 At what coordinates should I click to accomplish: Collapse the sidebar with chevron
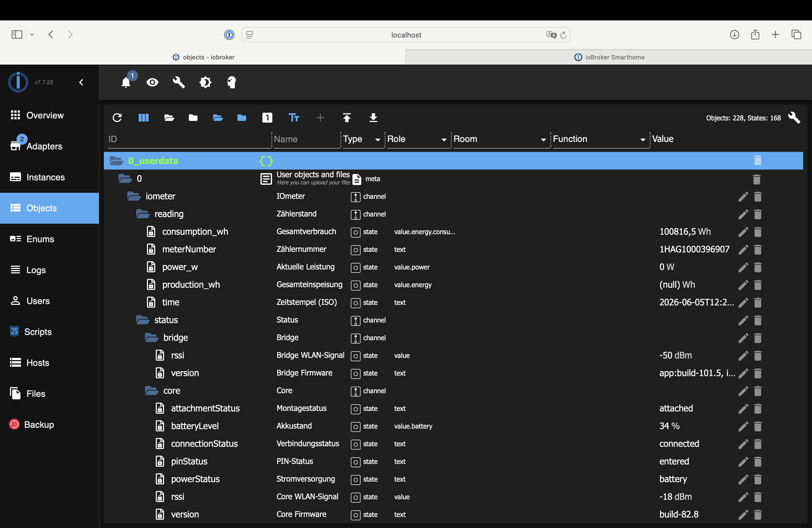coord(81,82)
